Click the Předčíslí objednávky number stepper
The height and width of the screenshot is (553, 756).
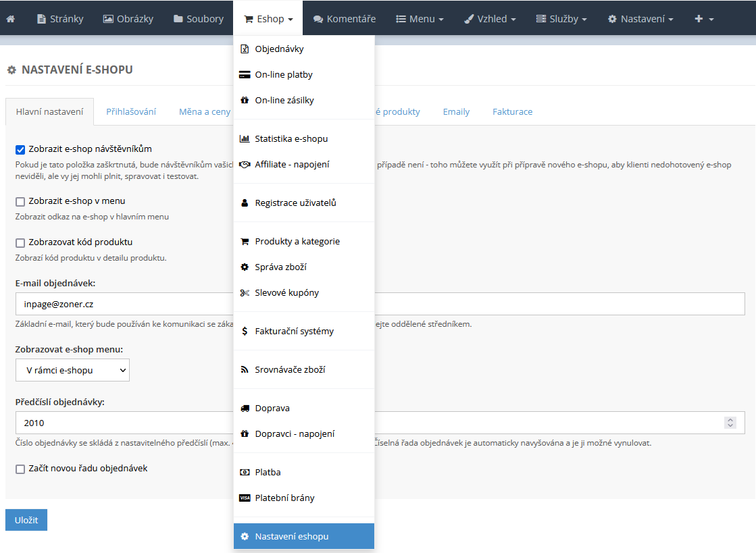[x=730, y=423]
